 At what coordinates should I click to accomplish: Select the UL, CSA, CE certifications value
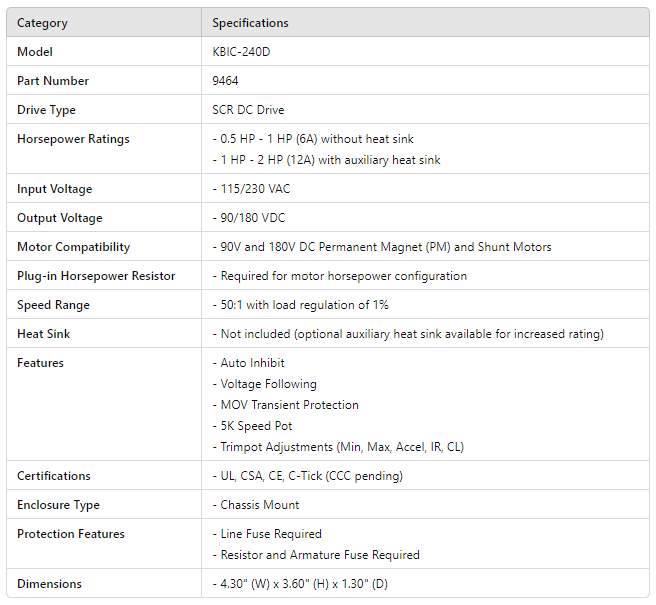(307, 476)
